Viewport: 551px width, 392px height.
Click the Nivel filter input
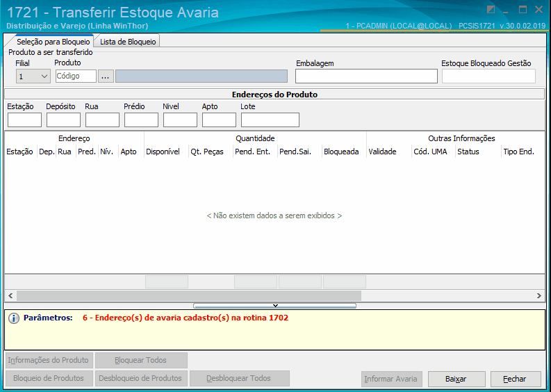tap(180, 120)
